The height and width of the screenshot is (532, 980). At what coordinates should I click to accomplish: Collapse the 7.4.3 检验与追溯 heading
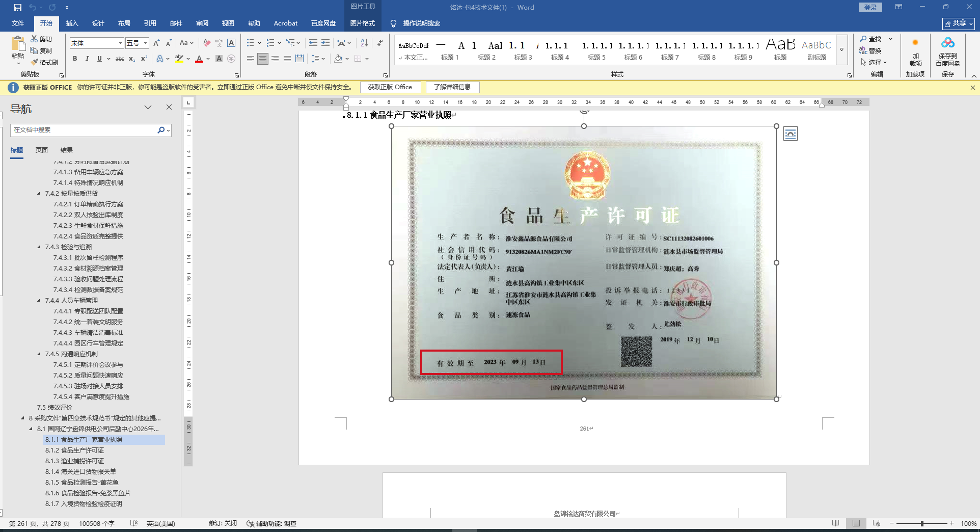coord(39,247)
